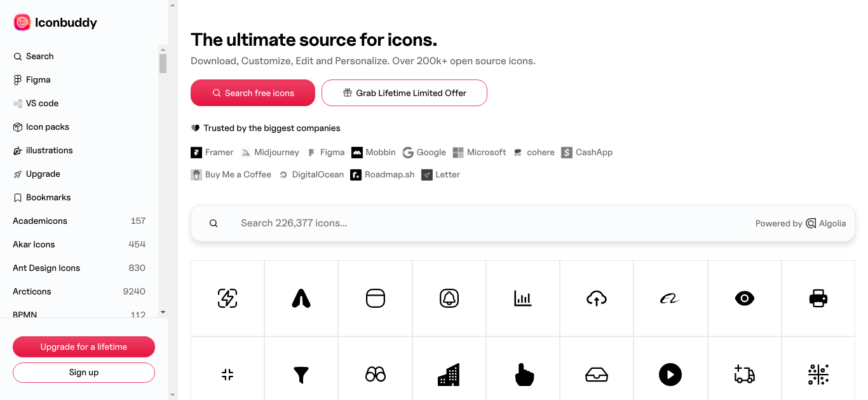Image resolution: width=868 pixels, height=400 pixels.
Task: Click the Iconbuddy logo
Action: click(55, 22)
